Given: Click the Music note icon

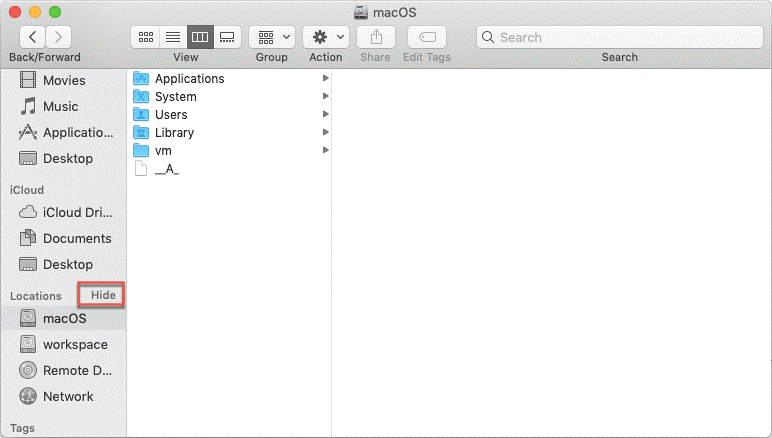Looking at the screenshot, I should tap(28, 106).
